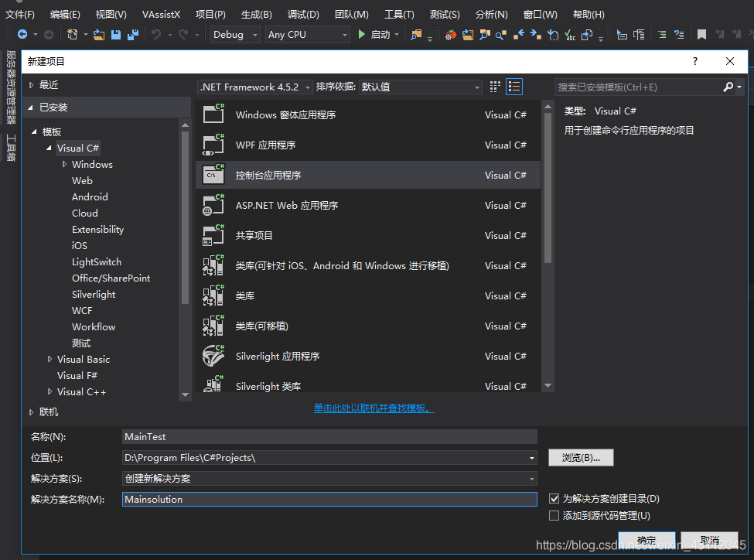This screenshot has width=754, height=560.
Task: Expand the Visual Basic tree node
Action: (x=50, y=359)
